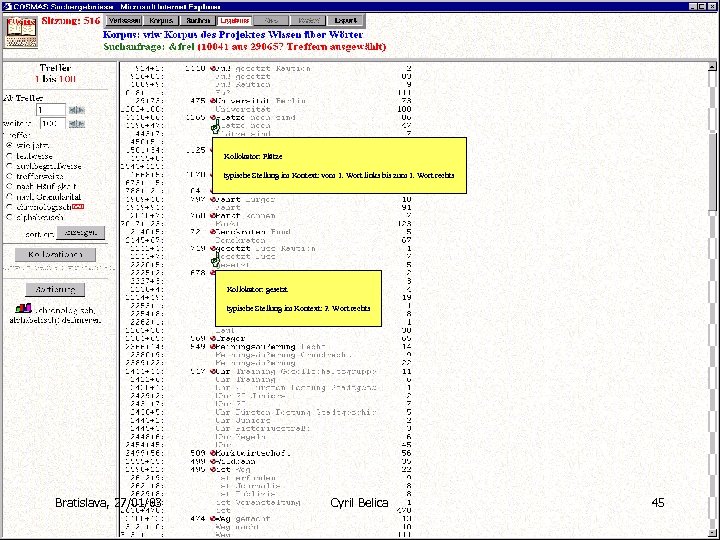Click red bullet beside 'Weg gemacht' row 474

[213, 519]
